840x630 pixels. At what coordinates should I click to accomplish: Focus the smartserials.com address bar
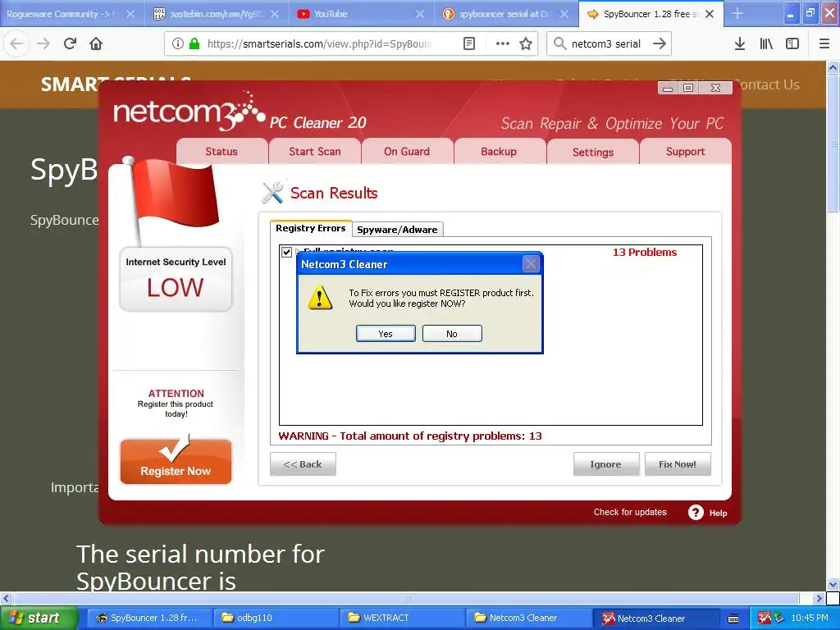(x=319, y=44)
